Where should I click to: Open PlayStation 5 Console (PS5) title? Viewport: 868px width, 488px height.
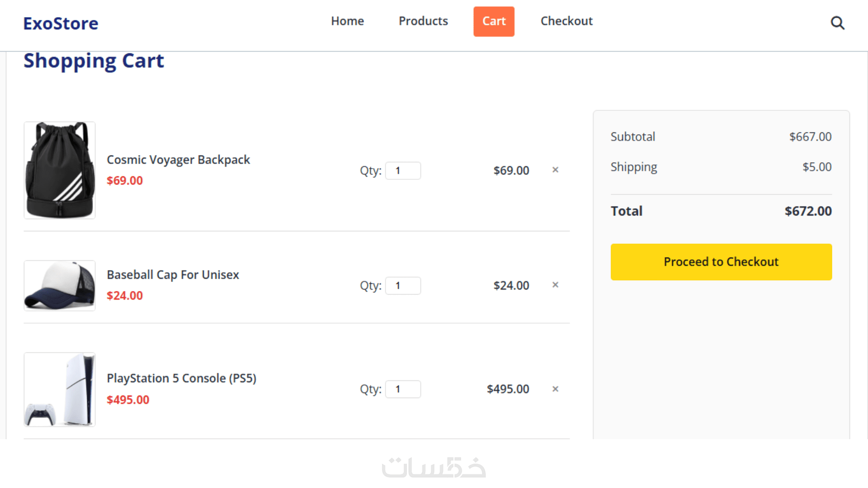point(181,378)
